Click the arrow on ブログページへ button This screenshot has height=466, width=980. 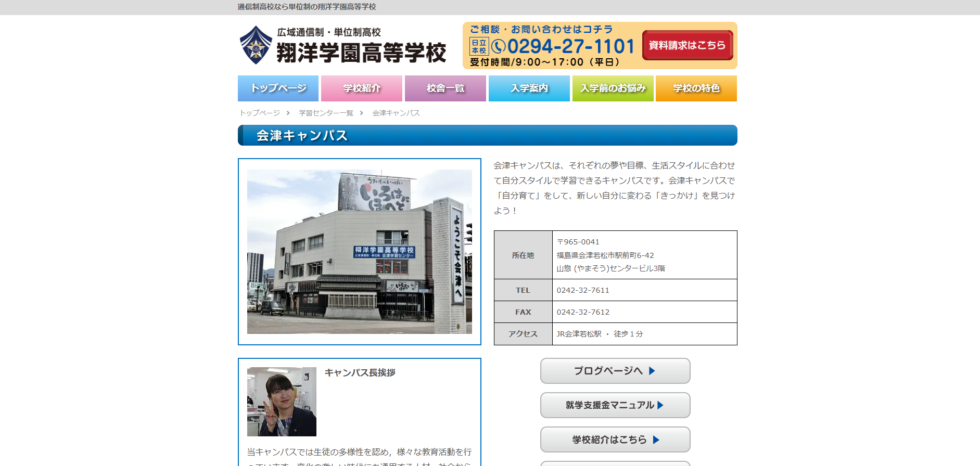pos(652,371)
